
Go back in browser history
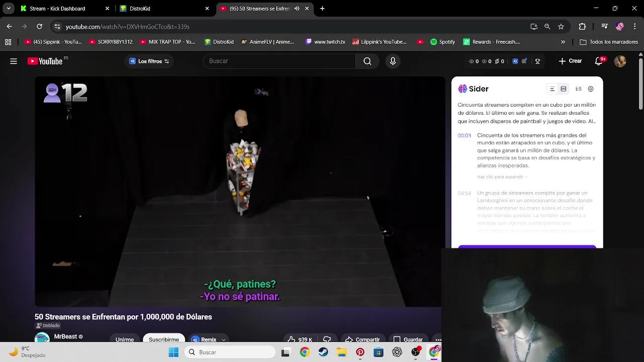[9, 27]
